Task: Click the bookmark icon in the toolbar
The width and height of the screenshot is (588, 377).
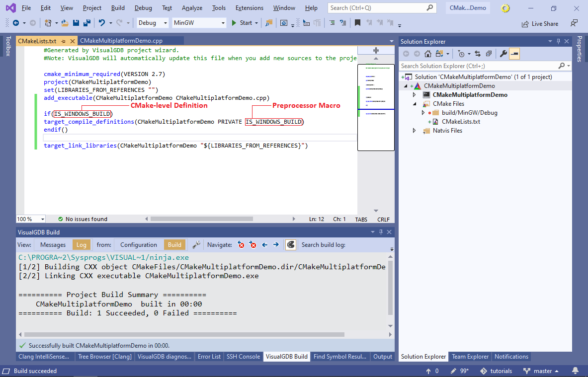Action: (357, 23)
